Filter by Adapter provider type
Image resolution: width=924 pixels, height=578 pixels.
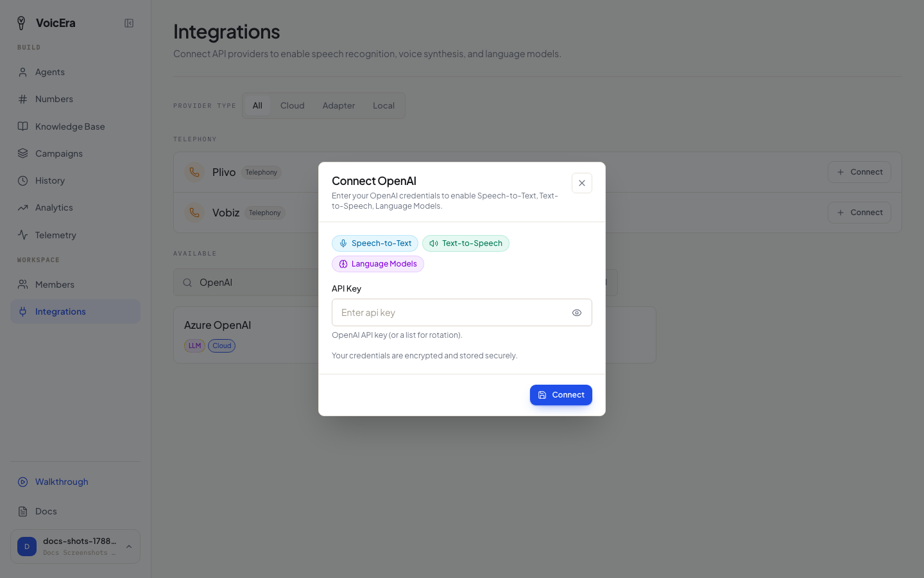click(339, 105)
